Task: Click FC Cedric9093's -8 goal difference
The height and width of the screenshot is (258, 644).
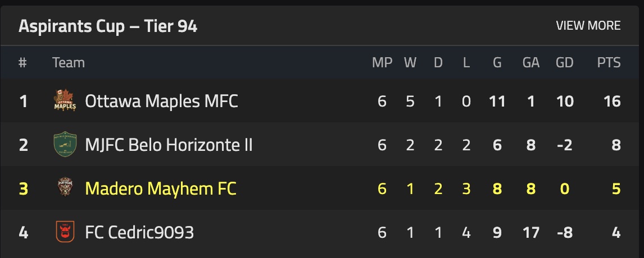Action: 564,232
